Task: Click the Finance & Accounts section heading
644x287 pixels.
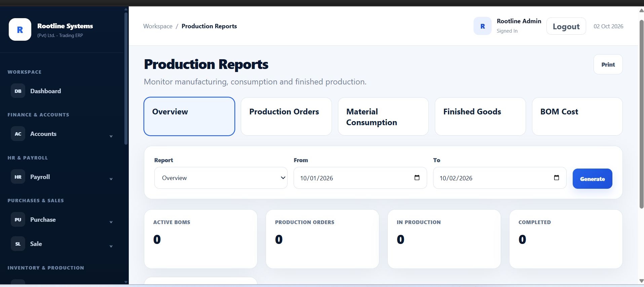Action: 38,115
